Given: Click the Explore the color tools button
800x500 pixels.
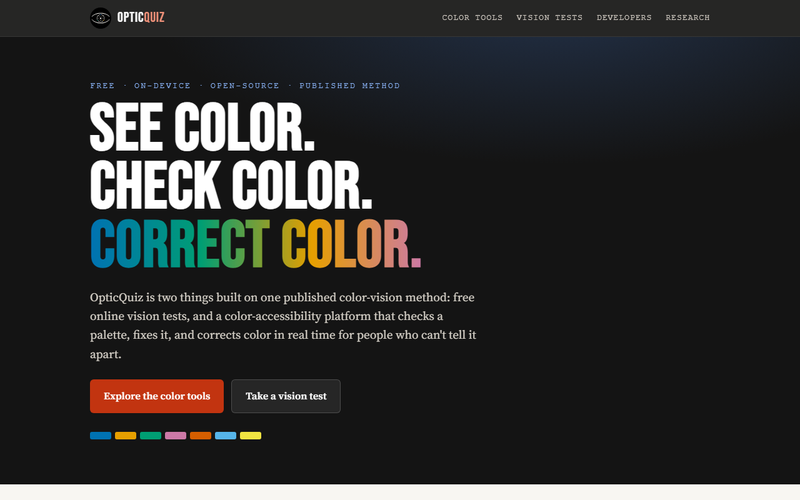Looking at the screenshot, I should coord(157,396).
